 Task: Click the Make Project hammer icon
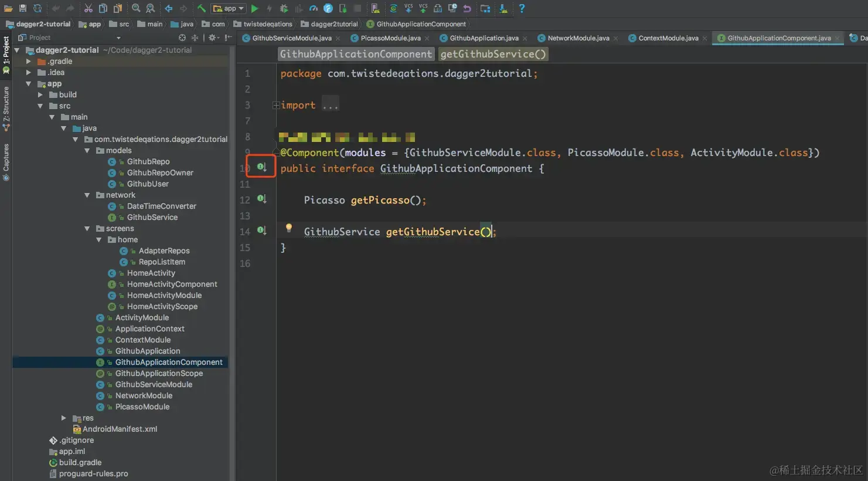[x=202, y=8]
